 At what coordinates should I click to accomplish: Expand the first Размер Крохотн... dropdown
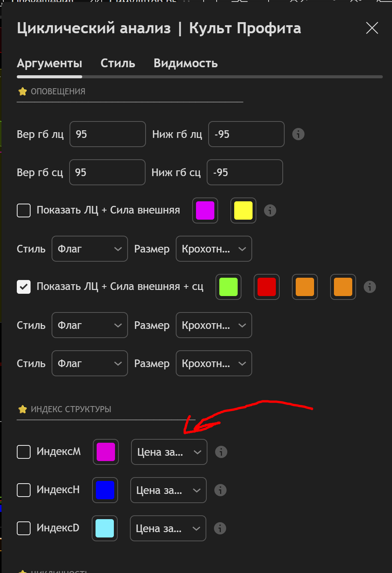tap(214, 249)
